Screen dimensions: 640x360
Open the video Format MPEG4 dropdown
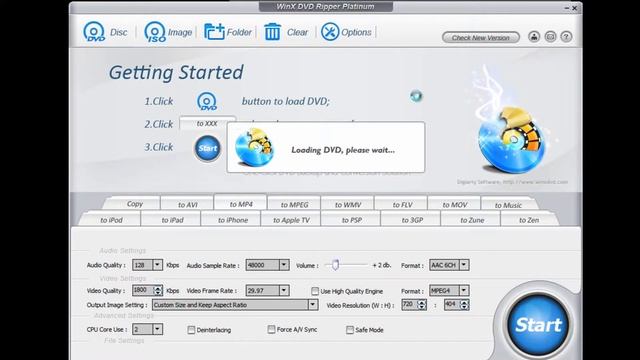point(464,290)
